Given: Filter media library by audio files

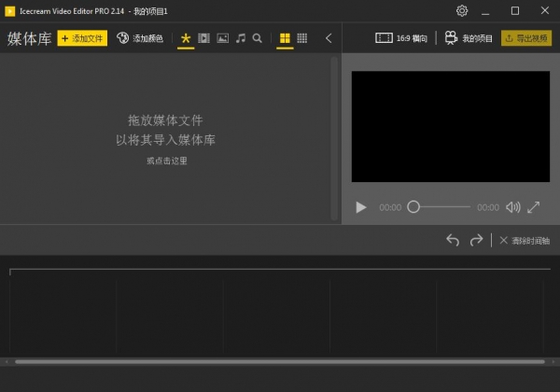Looking at the screenshot, I should click(x=240, y=38).
